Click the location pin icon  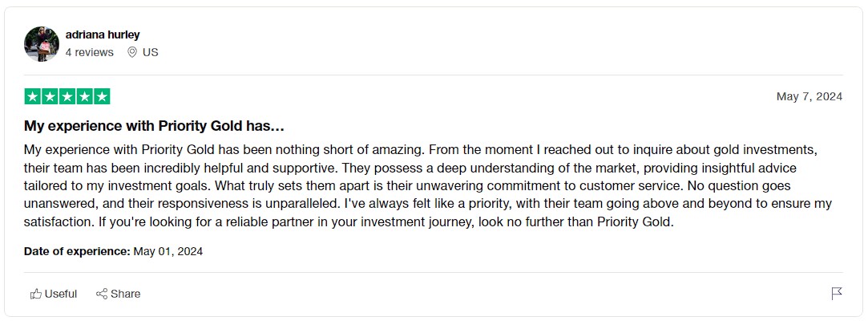131,52
